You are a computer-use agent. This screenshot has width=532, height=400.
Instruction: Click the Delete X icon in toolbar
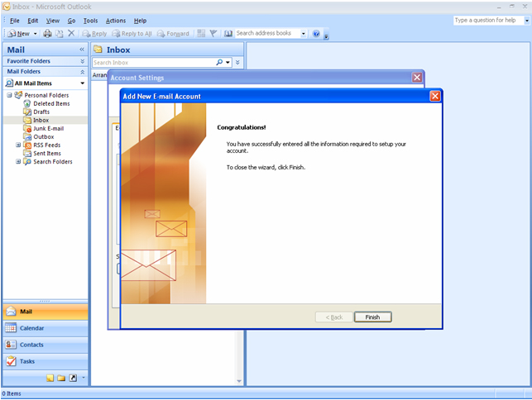click(71, 34)
